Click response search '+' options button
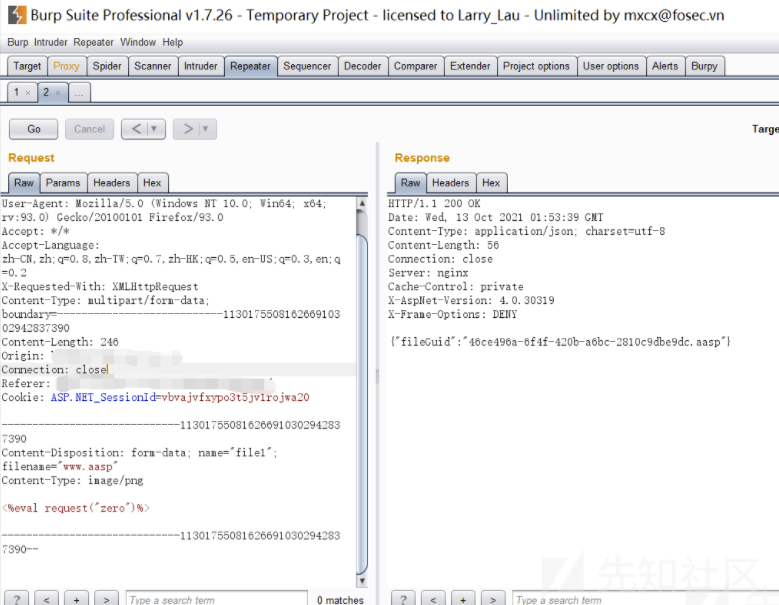The width and height of the screenshot is (779, 605). 463,600
